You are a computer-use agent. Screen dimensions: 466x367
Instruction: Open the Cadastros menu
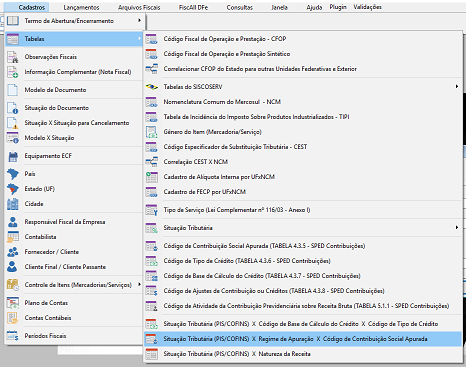32,7
